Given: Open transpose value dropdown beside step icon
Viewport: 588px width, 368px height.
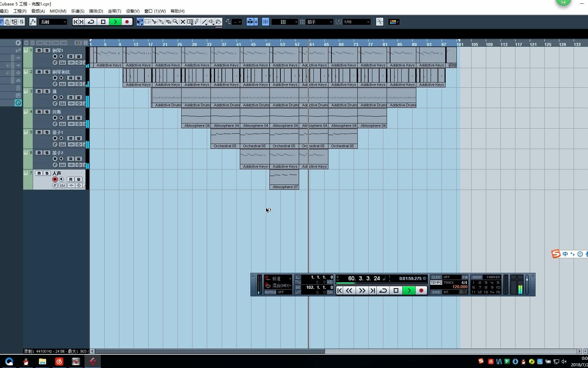Looking at the screenshot, I should 237,22.
